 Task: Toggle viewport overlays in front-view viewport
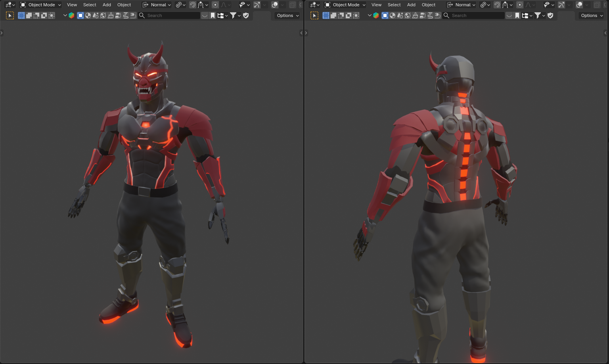click(275, 5)
